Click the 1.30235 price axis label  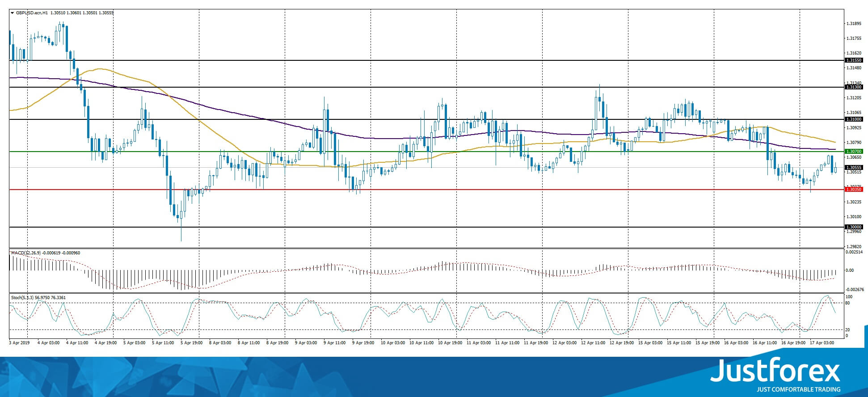854,202
